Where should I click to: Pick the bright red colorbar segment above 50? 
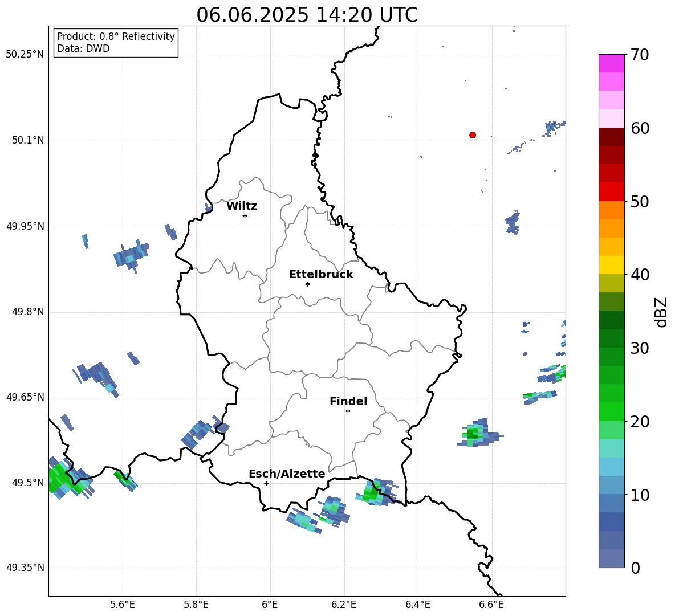coord(611,192)
